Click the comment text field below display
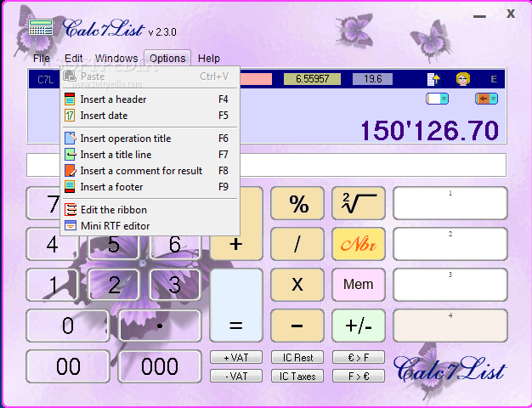 point(266,165)
